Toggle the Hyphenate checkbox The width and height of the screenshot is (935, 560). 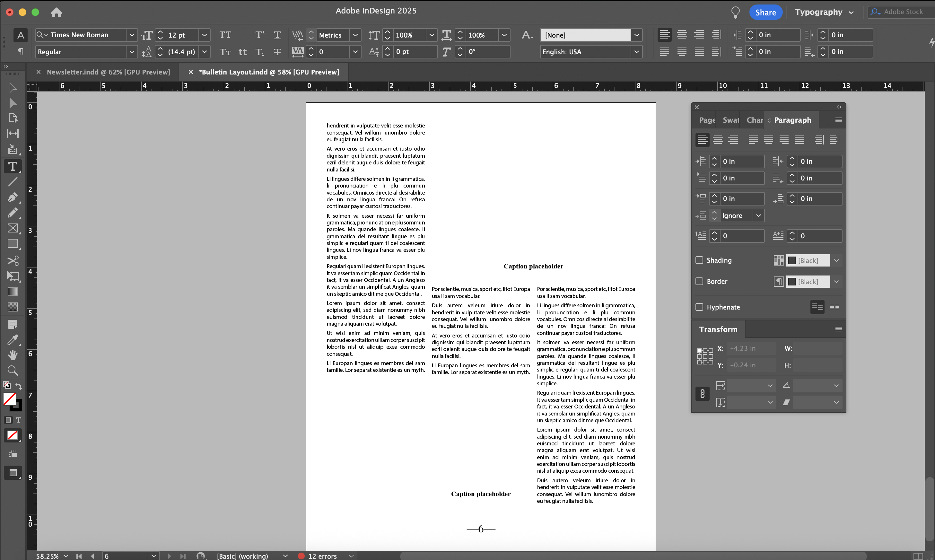(699, 307)
